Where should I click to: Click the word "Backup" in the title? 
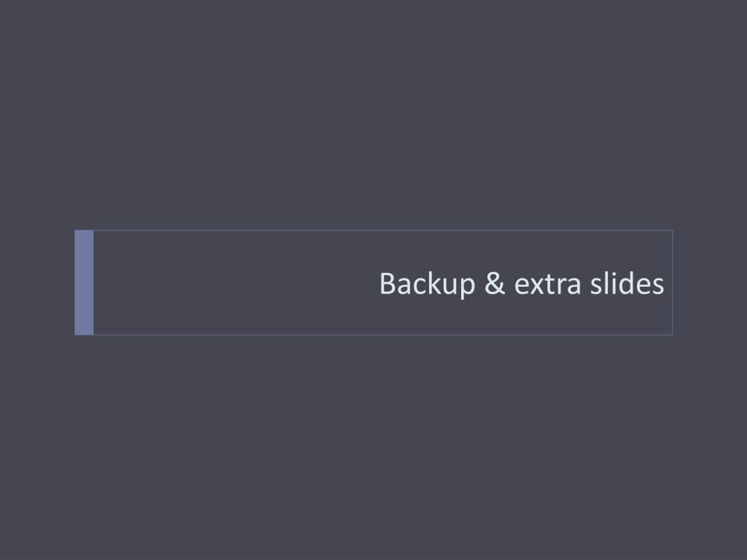coord(427,284)
